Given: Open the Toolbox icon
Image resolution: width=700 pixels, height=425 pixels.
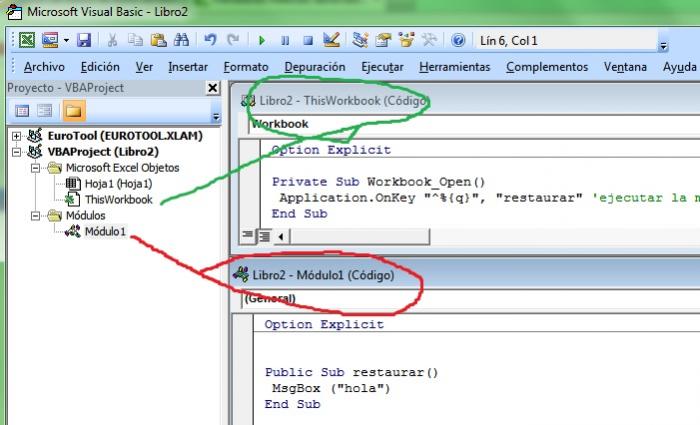Looking at the screenshot, I should point(429,40).
